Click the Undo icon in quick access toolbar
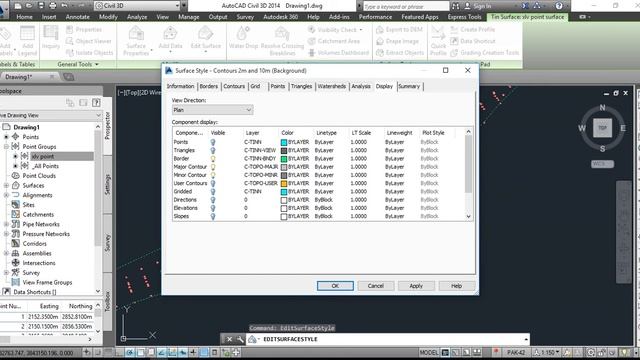640x360 pixels. (x=64, y=6)
